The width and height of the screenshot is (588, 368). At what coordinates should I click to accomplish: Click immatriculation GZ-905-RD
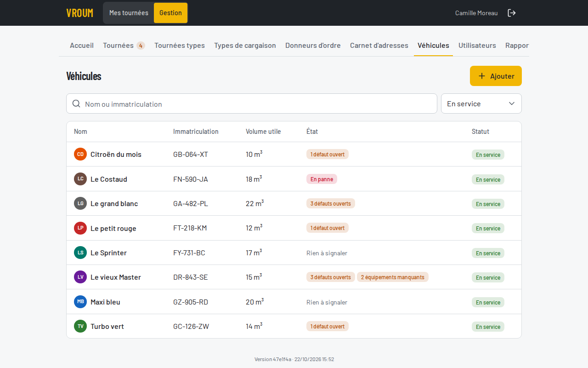pyautogui.click(x=191, y=302)
